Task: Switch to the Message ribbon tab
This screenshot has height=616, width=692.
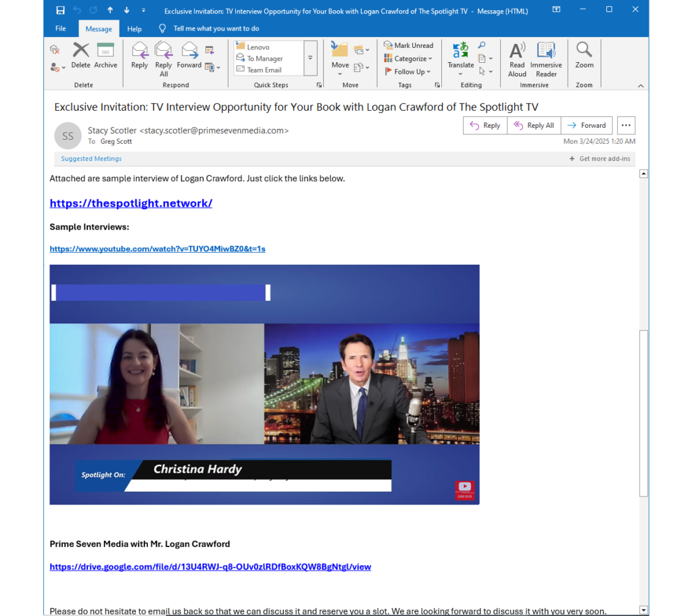Action: coord(99,28)
